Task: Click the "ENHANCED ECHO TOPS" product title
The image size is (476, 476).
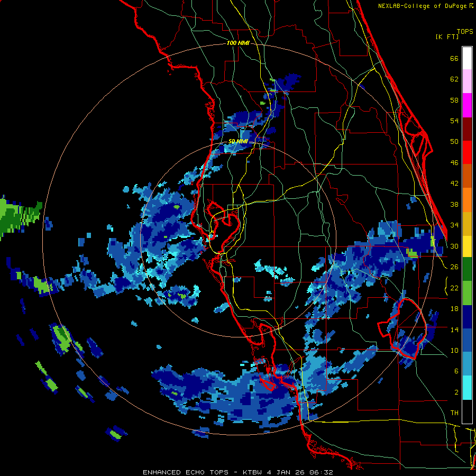Action: [x=185, y=472]
